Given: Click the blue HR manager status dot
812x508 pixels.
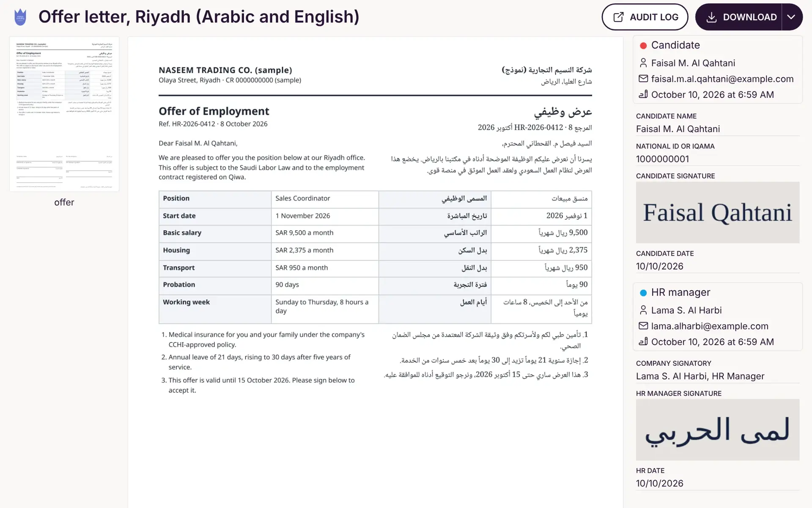Looking at the screenshot, I should pyautogui.click(x=643, y=293).
